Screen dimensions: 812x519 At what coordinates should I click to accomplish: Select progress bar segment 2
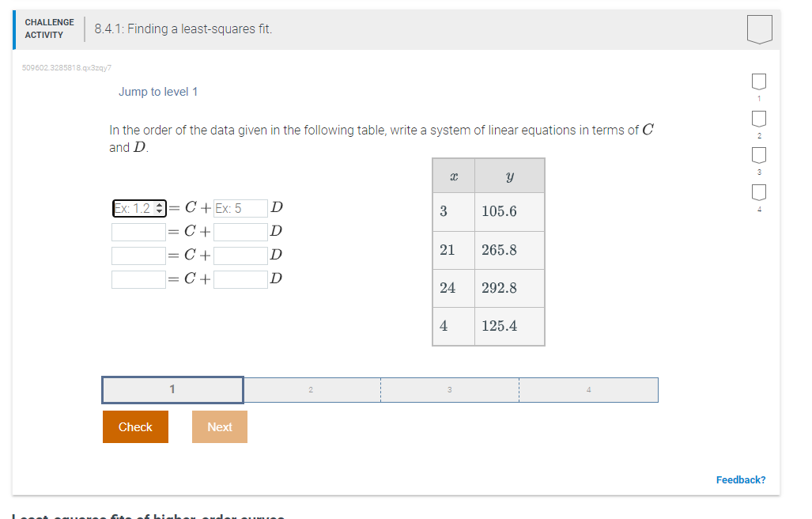311,389
